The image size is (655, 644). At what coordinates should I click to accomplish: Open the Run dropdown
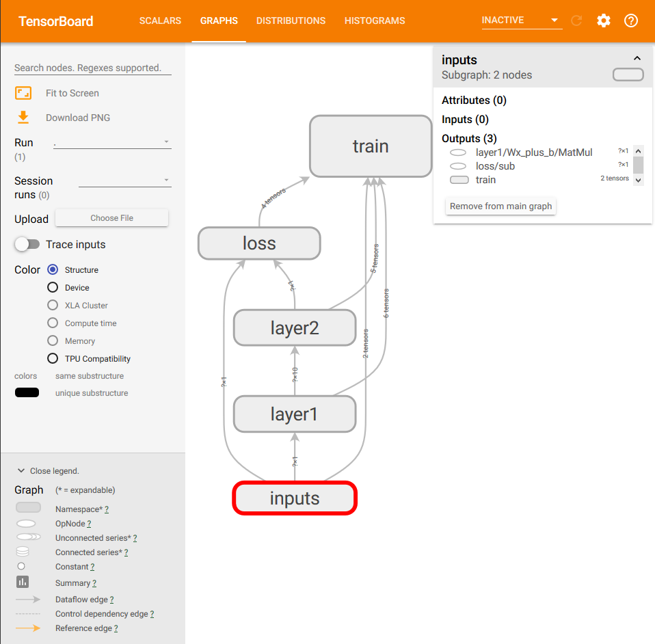pyautogui.click(x=112, y=142)
